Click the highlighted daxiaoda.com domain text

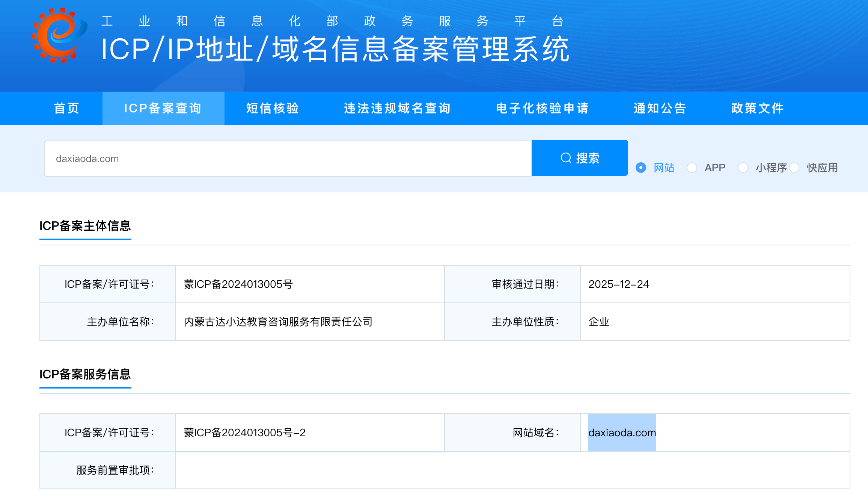622,432
